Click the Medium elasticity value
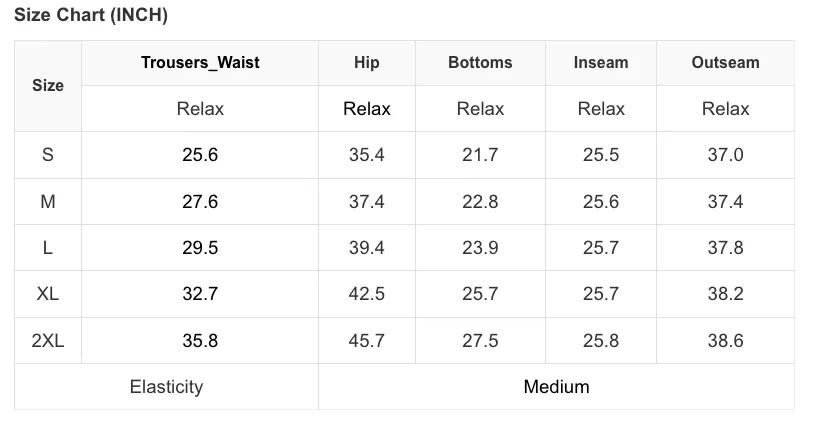Screen dimensions: 826x446 coord(556,387)
